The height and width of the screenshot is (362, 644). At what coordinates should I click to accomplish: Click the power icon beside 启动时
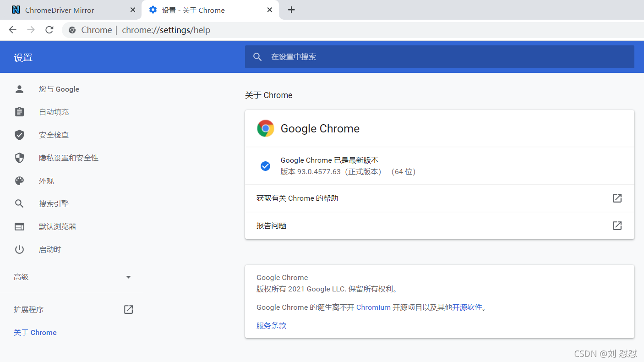(x=19, y=250)
